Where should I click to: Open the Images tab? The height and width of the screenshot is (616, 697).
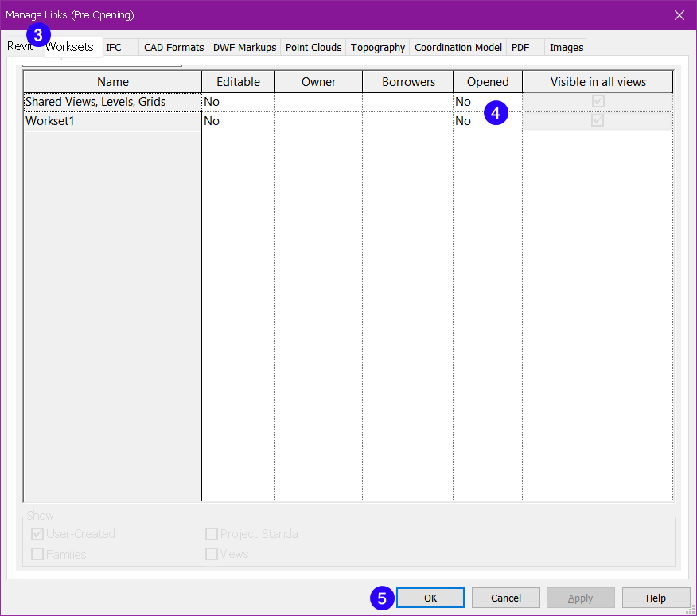(566, 47)
